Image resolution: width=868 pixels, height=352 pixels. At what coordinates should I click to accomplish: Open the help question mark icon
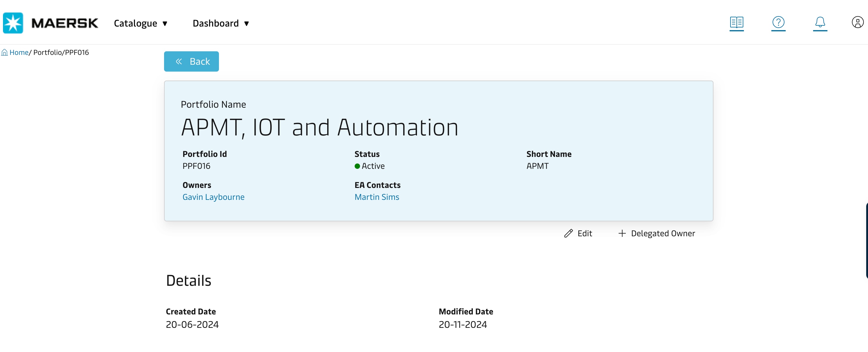coord(779,22)
